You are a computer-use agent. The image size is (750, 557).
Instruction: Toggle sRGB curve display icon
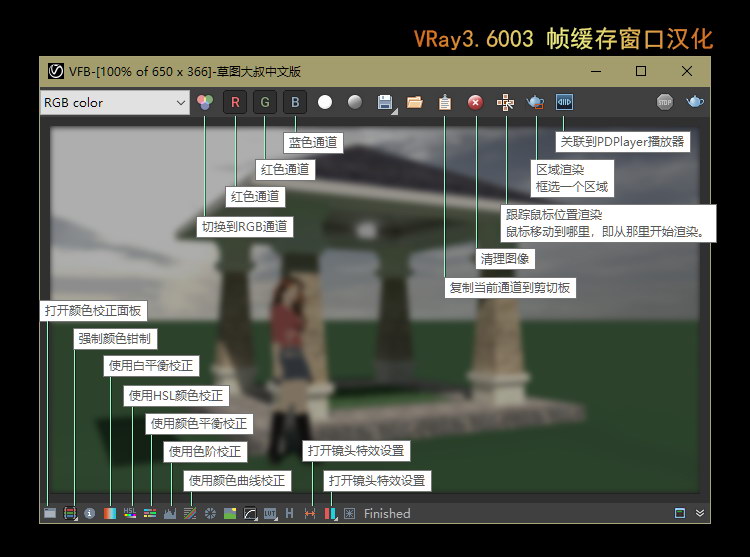point(250,513)
